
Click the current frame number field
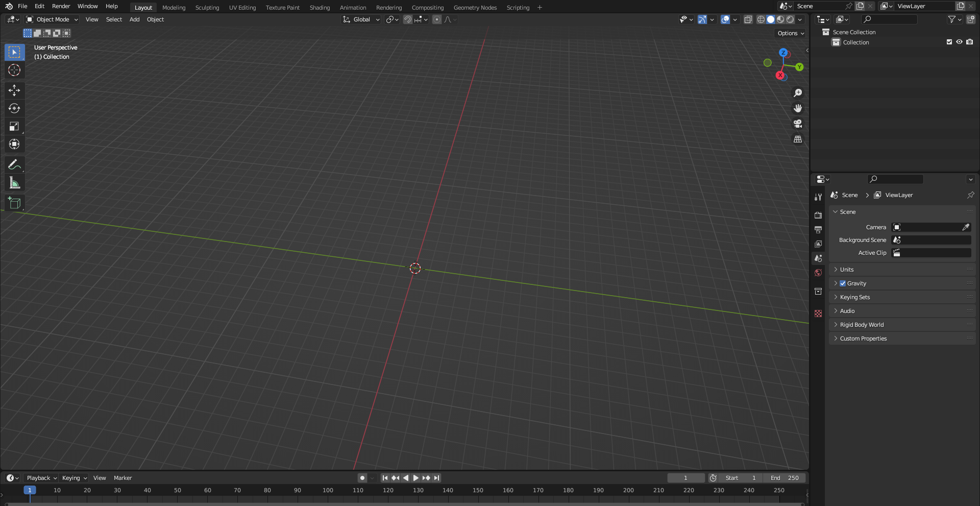click(686, 478)
